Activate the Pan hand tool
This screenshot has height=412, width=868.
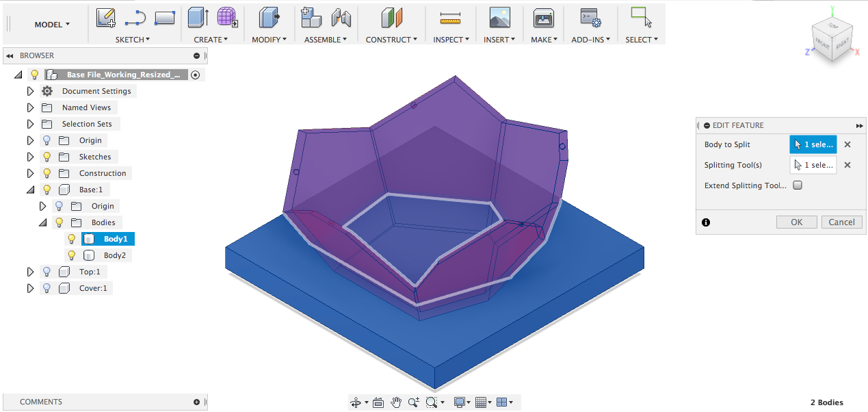tap(396, 402)
